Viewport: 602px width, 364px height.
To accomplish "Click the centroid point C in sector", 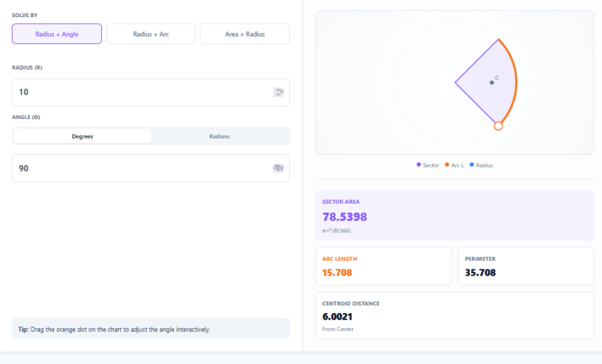I will (491, 82).
